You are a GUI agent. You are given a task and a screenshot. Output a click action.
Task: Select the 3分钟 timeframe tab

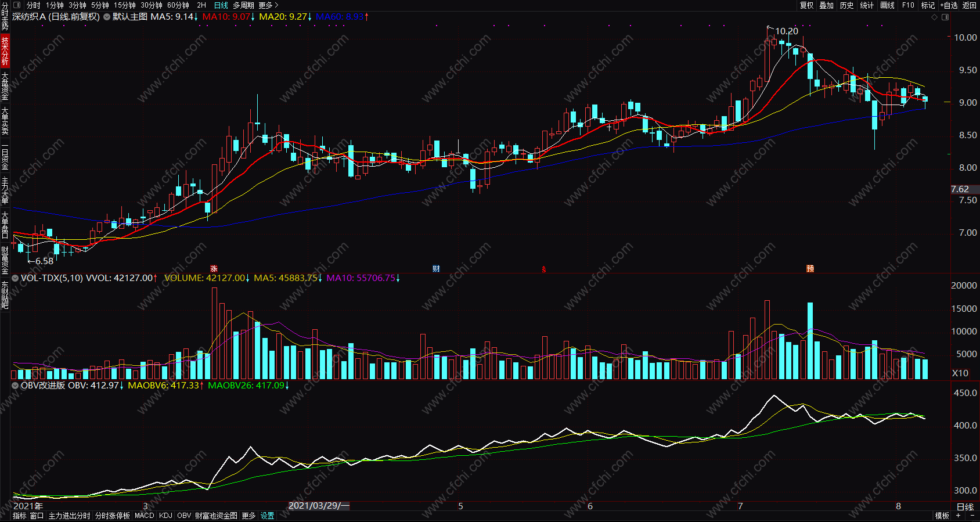pos(77,5)
